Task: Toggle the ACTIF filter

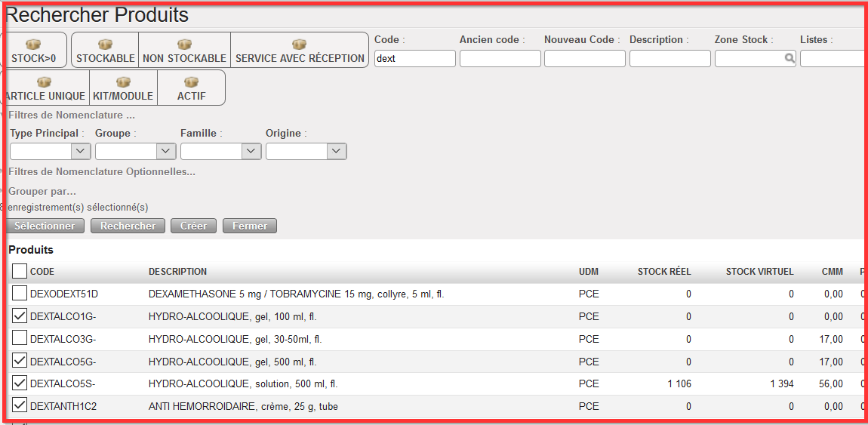Action: coord(192,88)
